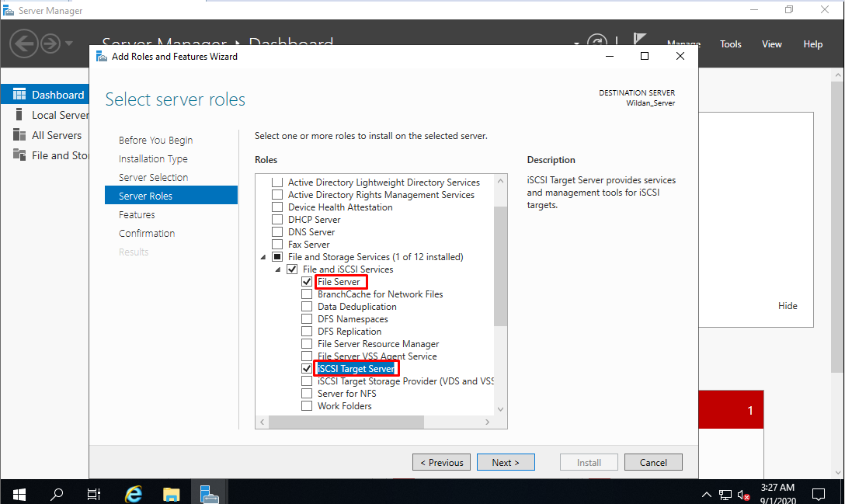Open File Explorer from taskbar
The width and height of the screenshot is (845, 504).
172,494
